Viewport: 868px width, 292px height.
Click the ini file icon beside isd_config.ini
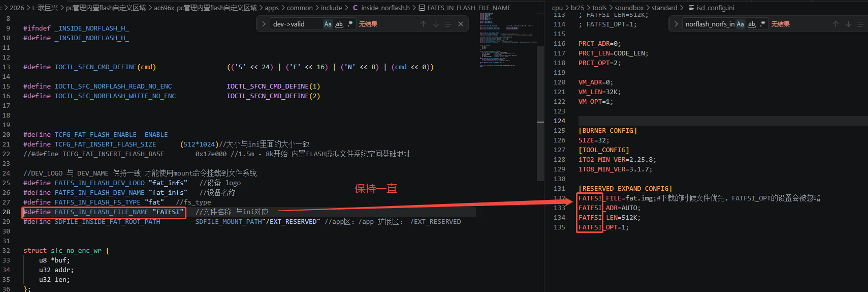point(691,8)
